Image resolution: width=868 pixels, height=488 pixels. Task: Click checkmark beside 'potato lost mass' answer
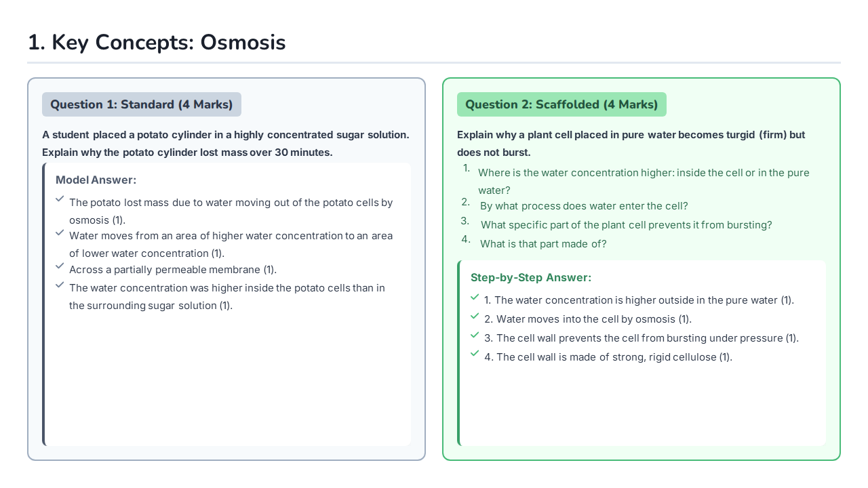60,199
